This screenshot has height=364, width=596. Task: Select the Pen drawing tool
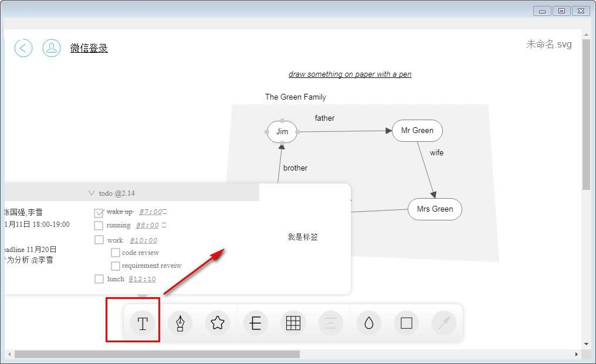pyautogui.click(x=180, y=324)
